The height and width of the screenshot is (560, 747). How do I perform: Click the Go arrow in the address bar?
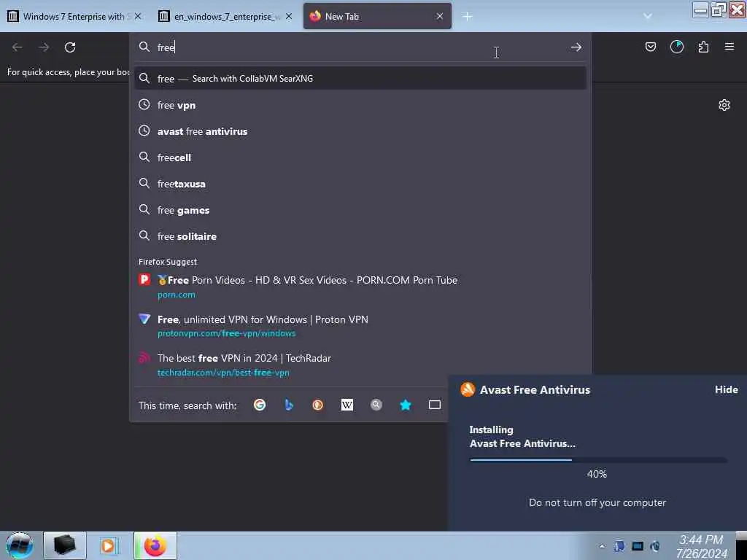pyautogui.click(x=576, y=47)
